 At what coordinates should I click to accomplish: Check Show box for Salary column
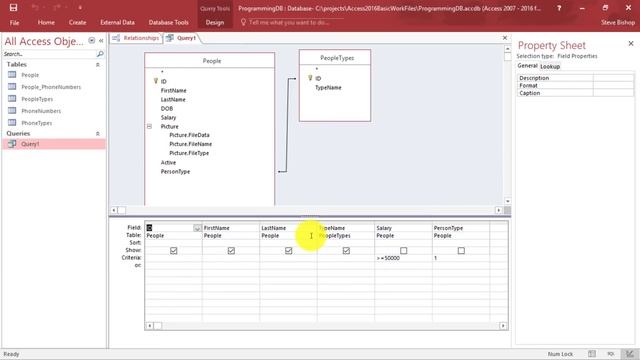[404, 250]
